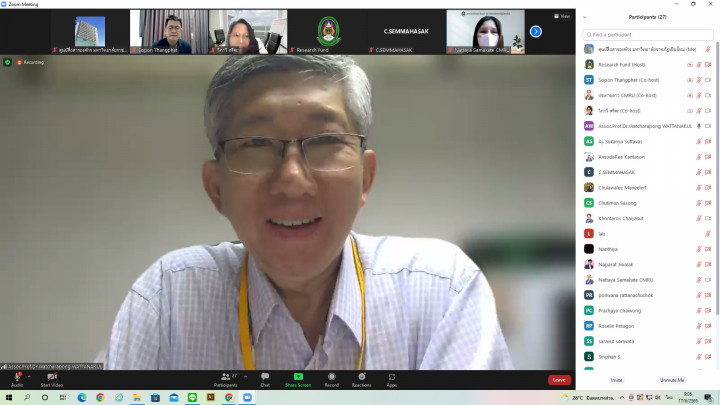The image size is (720, 405).
Task: Click the green Share Screen button
Action: tap(298, 379)
